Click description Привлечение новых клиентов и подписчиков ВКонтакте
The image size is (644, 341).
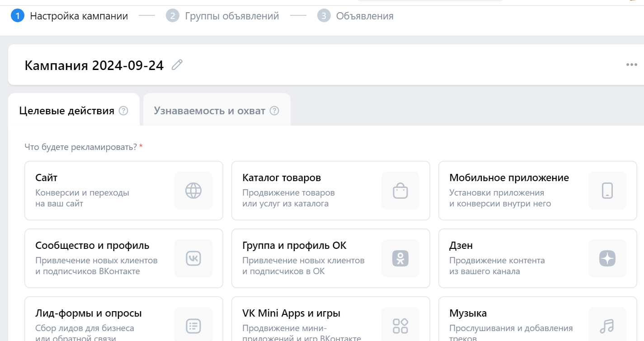point(96,266)
